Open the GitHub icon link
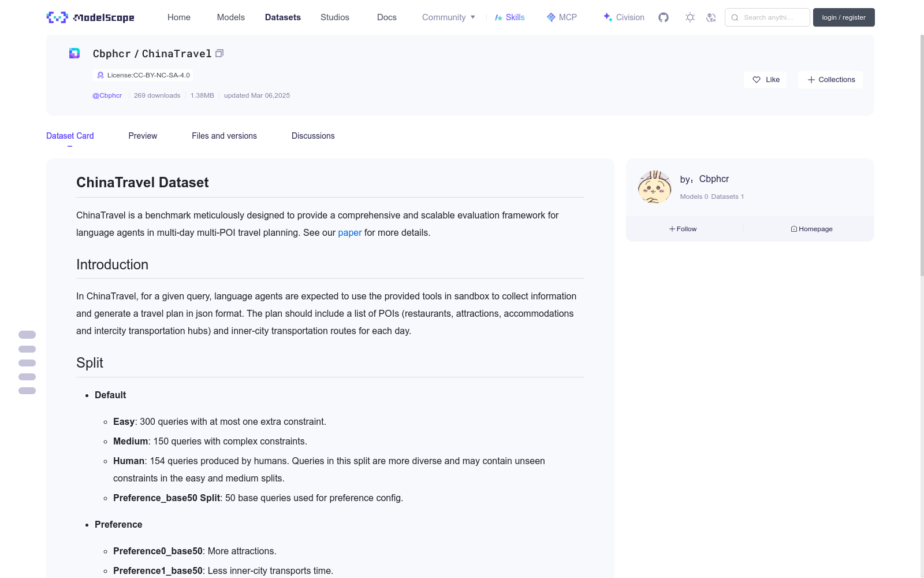Image resolution: width=924 pixels, height=578 pixels. click(x=664, y=17)
